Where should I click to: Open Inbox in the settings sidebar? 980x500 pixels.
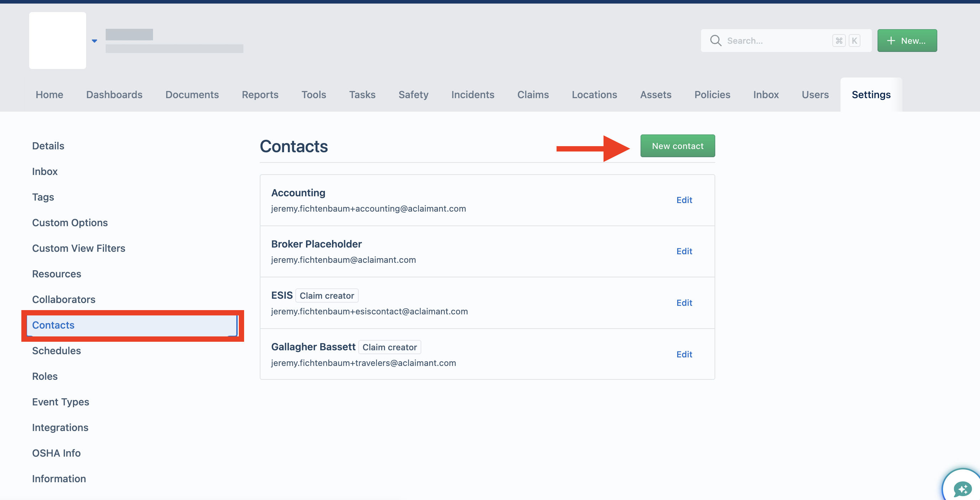45,171
